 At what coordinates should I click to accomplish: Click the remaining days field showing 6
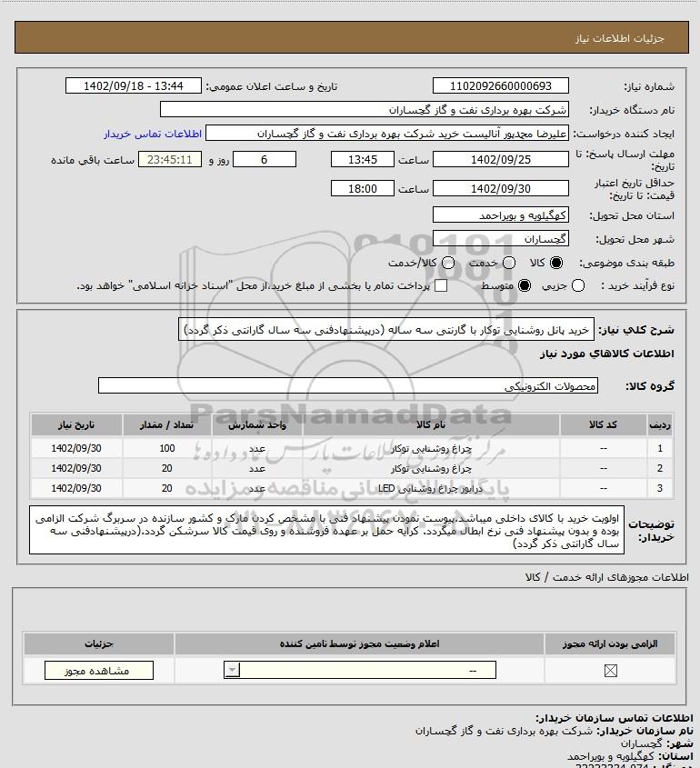tap(264, 159)
